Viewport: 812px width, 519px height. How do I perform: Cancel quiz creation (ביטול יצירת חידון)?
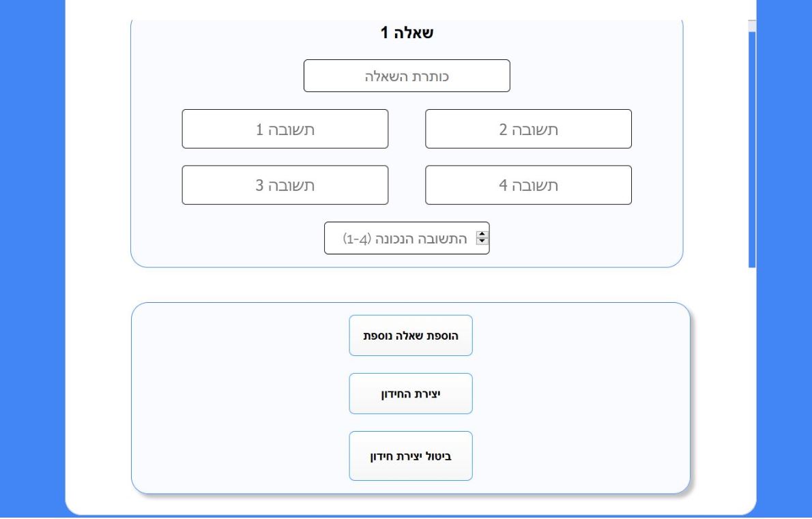tap(411, 456)
